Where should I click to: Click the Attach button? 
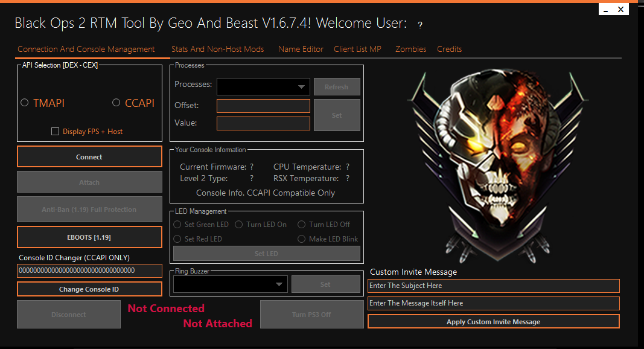(x=89, y=182)
